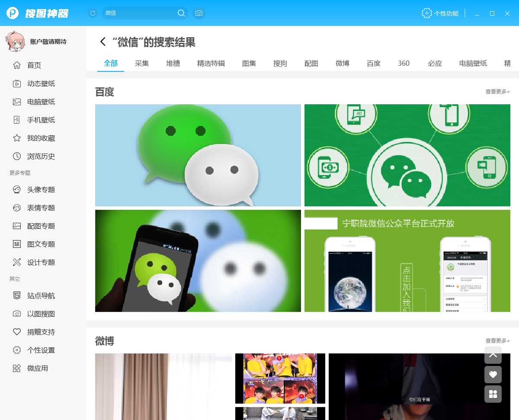Open 浏览历史 in the sidebar

point(41,156)
